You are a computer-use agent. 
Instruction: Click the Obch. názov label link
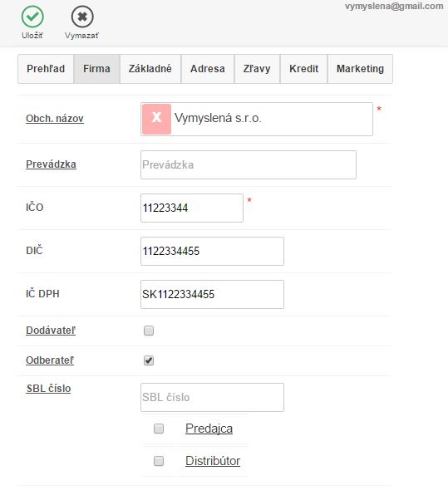tap(55, 119)
